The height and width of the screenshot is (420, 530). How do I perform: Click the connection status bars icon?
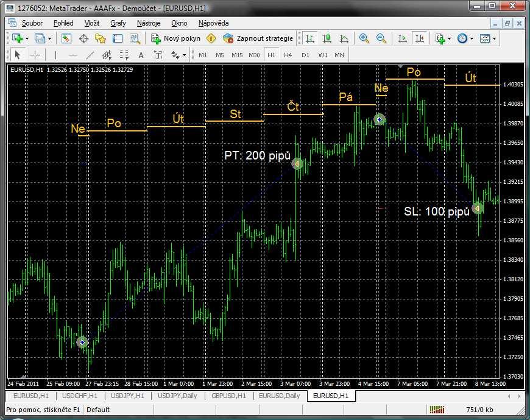[x=437, y=410]
